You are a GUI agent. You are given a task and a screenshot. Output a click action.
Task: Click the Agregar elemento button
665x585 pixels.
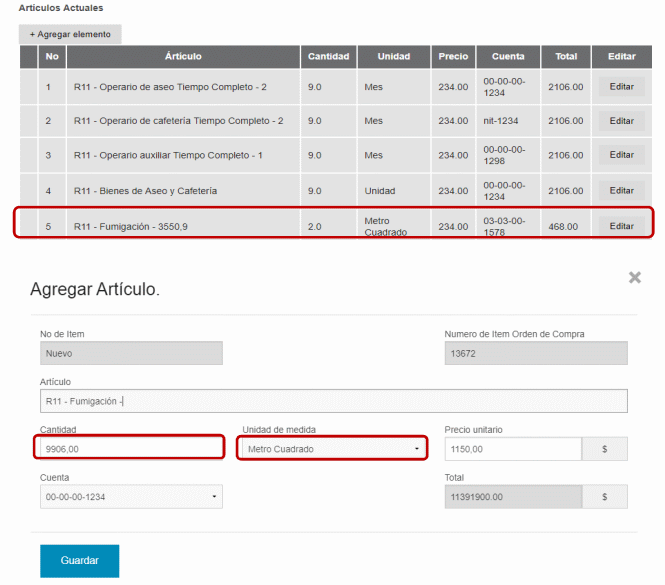pos(70,34)
